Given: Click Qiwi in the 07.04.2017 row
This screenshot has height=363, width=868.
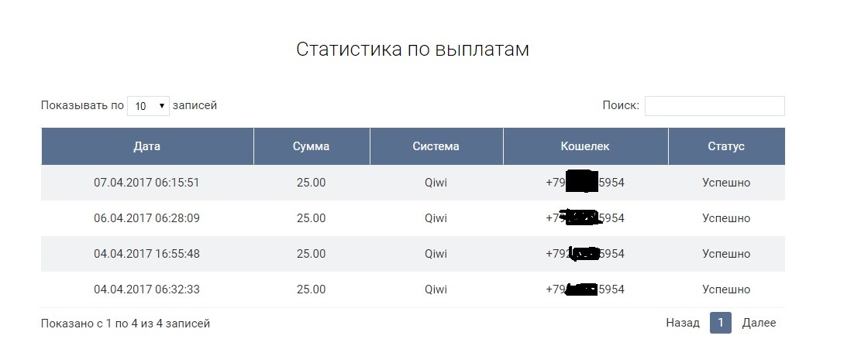Looking at the screenshot, I should (x=436, y=183).
